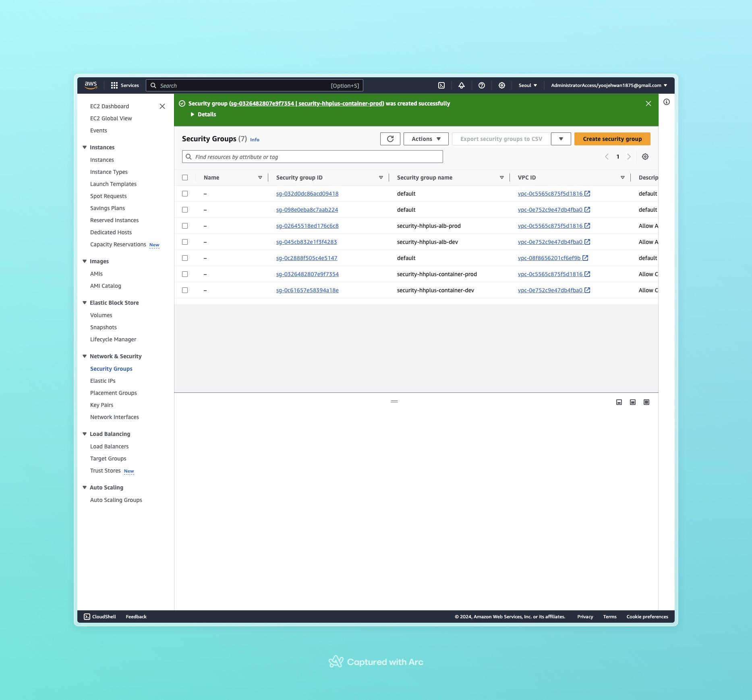The width and height of the screenshot is (752, 700).
Task: Sort by Security group ID column arrow
Action: [x=381, y=178]
